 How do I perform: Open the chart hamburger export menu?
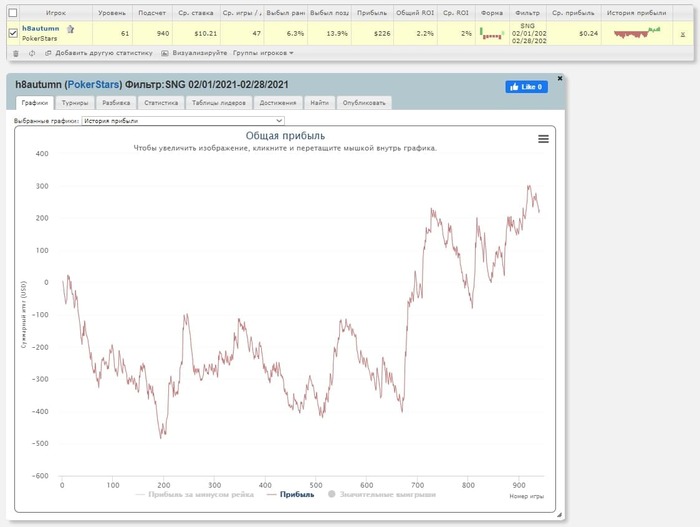coord(543,139)
